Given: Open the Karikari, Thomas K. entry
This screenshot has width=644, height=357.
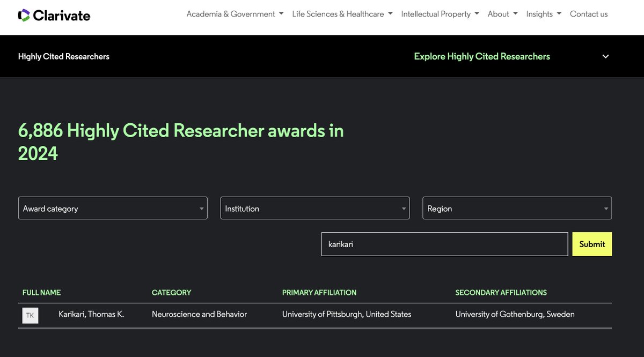Looking at the screenshot, I should (x=91, y=315).
